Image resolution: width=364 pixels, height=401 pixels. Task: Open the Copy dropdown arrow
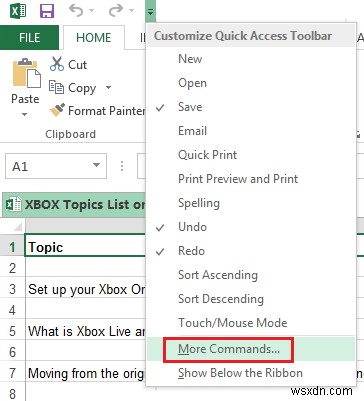coord(108,88)
